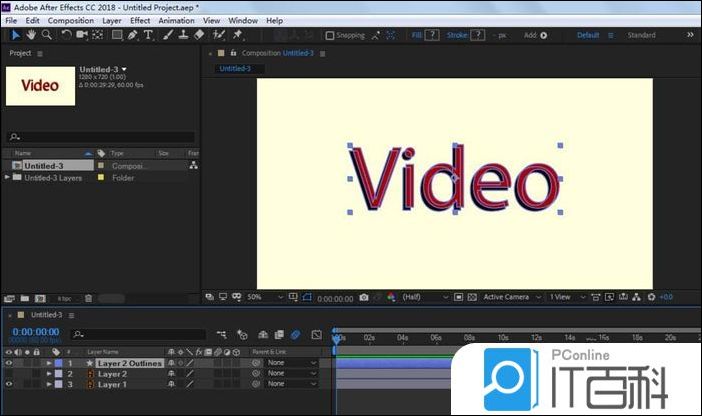This screenshot has width=702, height=416.
Task: Open the Composition menu
Action: pos(70,20)
